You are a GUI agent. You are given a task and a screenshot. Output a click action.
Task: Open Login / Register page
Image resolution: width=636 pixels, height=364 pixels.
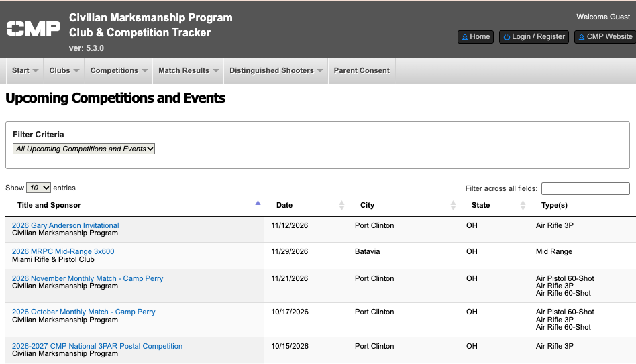(534, 36)
